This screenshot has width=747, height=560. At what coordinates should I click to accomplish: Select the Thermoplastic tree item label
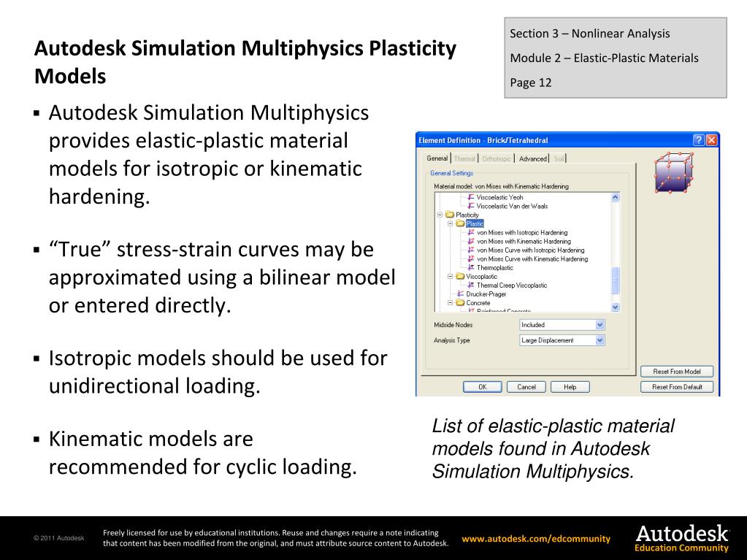(495, 268)
